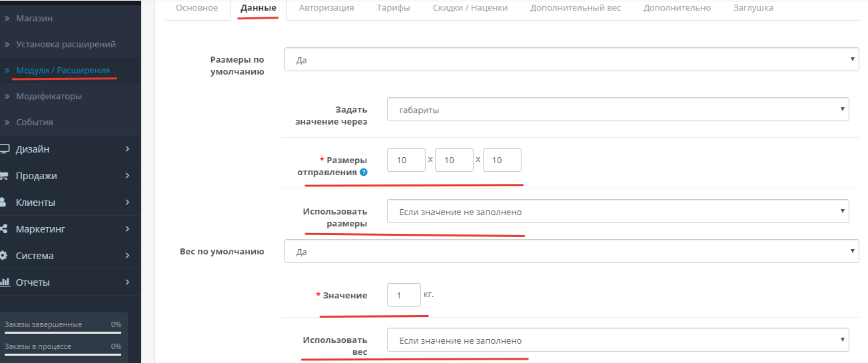Click the gear icon for Система

click(x=3, y=256)
